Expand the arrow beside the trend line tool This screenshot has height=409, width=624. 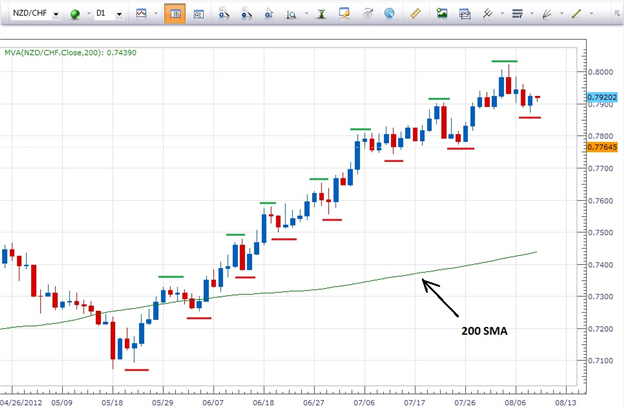[x=591, y=16]
